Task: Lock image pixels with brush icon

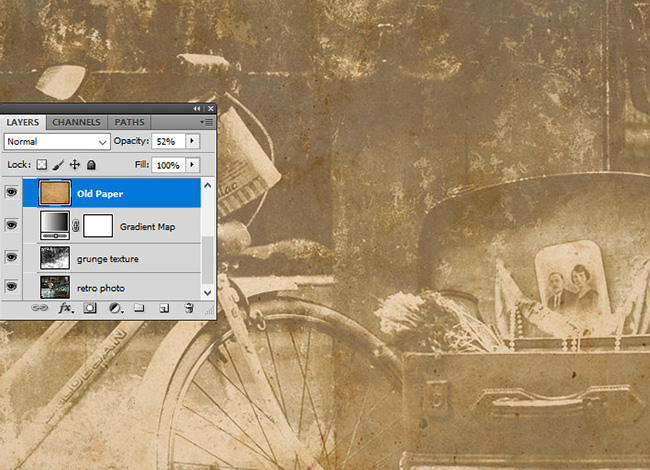Action: pyautogui.click(x=58, y=164)
